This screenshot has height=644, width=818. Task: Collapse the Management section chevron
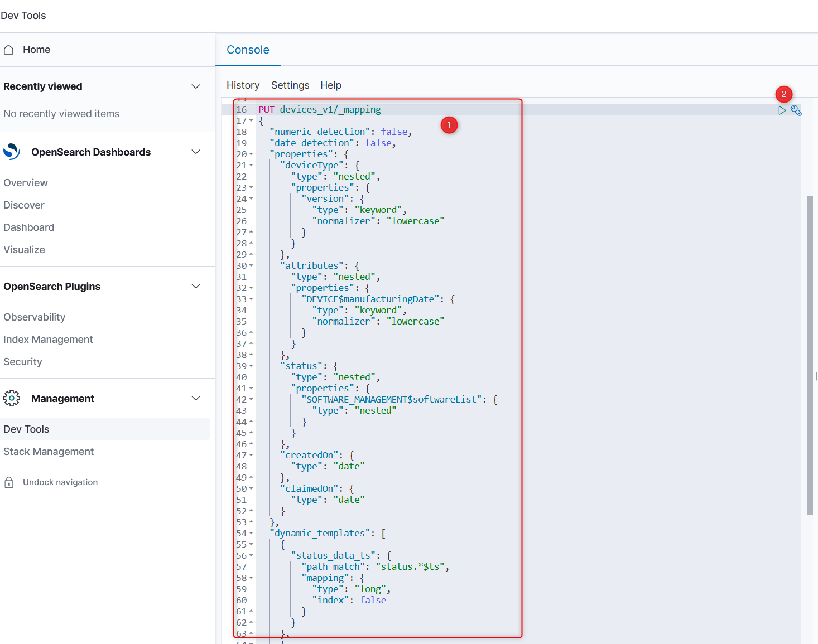click(196, 398)
